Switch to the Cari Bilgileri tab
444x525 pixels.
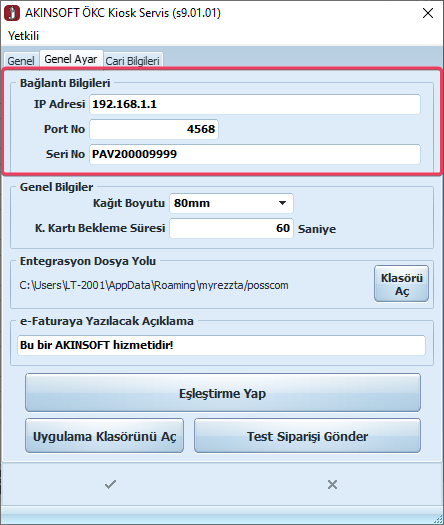[133, 61]
